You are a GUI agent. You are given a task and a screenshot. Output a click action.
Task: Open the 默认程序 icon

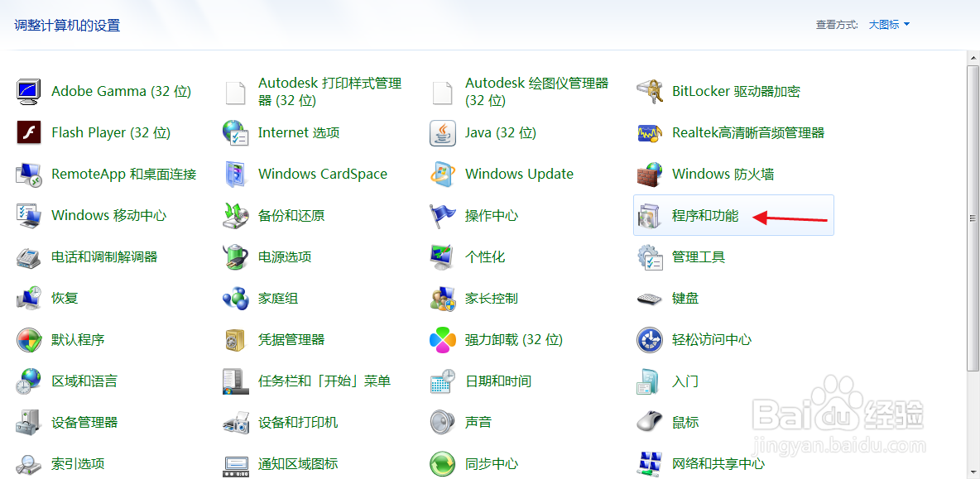[x=28, y=339]
